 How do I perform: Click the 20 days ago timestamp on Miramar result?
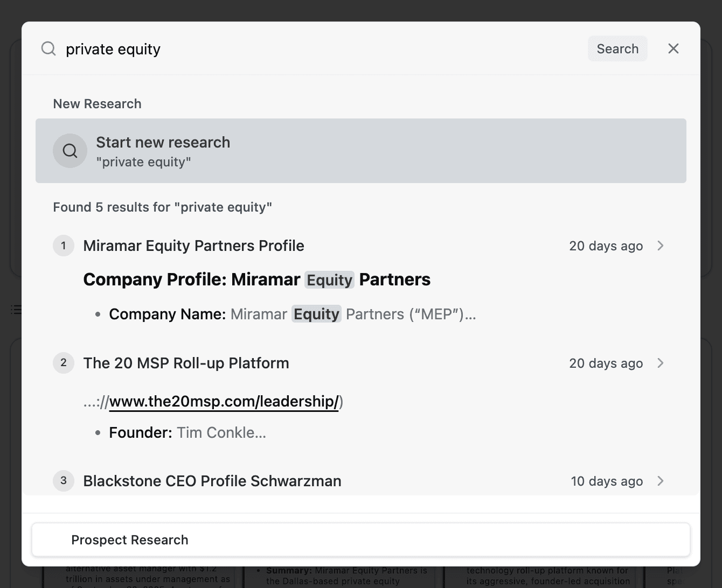pos(606,246)
